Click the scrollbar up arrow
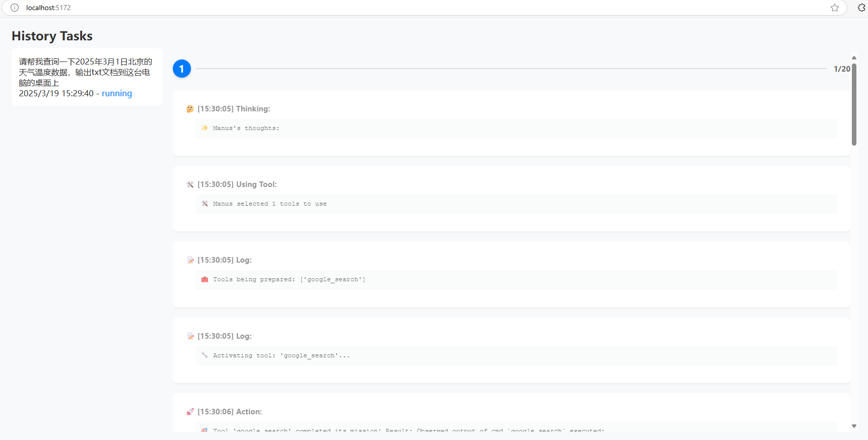 coord(854,58)
